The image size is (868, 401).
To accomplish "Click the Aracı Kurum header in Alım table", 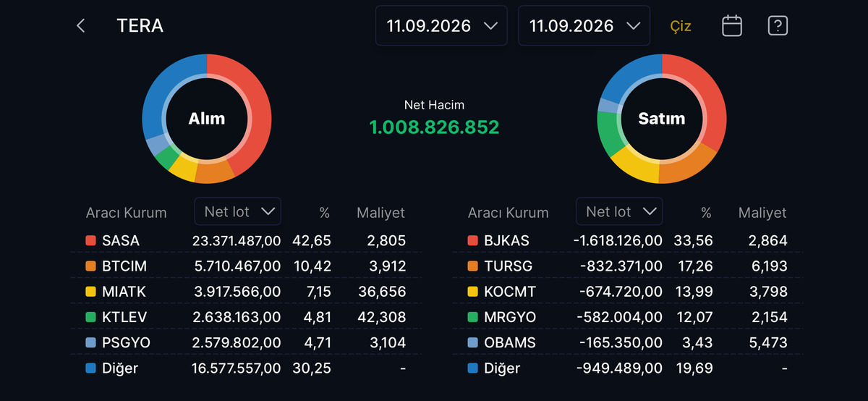I will 127,213.
